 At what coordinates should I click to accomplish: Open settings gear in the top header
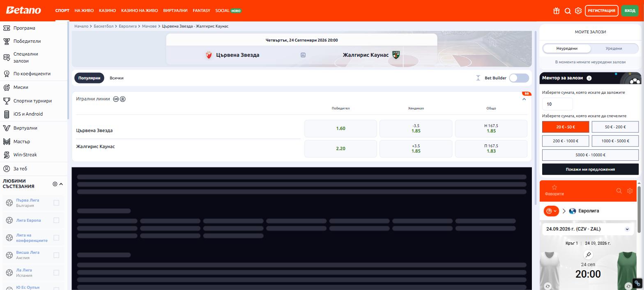578,11
